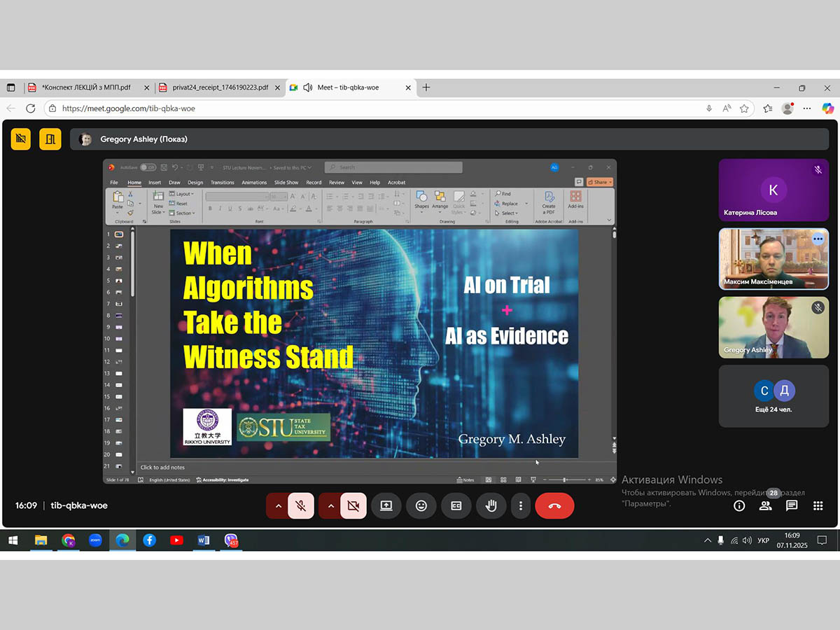The height and width of the screenshot is (630, 840).
Task: Click the 'Ещё 24 чел.' participants tile
Action: tap(773, 395)
